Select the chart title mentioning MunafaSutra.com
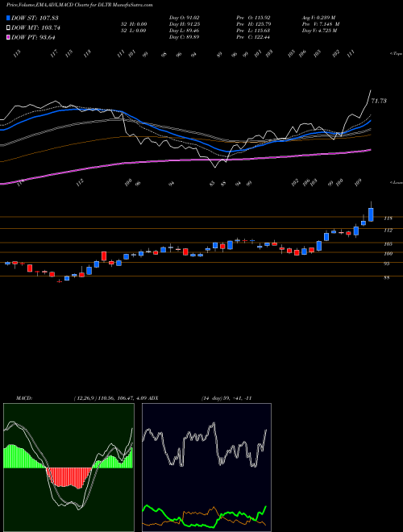 [79, 5]
